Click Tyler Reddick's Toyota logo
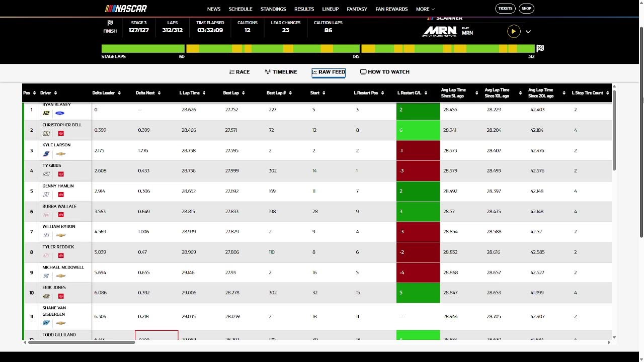644x362 pixels. [61, 255]
